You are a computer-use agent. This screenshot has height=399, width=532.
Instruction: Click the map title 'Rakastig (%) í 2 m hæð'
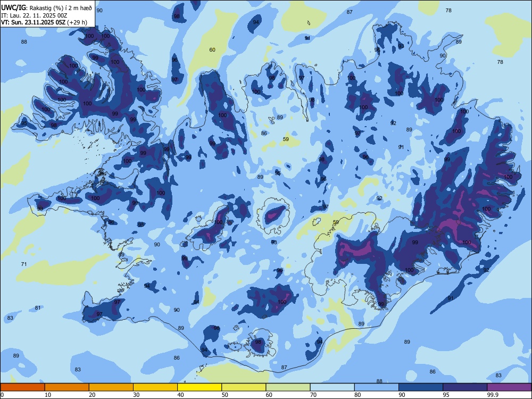point(61,8)
